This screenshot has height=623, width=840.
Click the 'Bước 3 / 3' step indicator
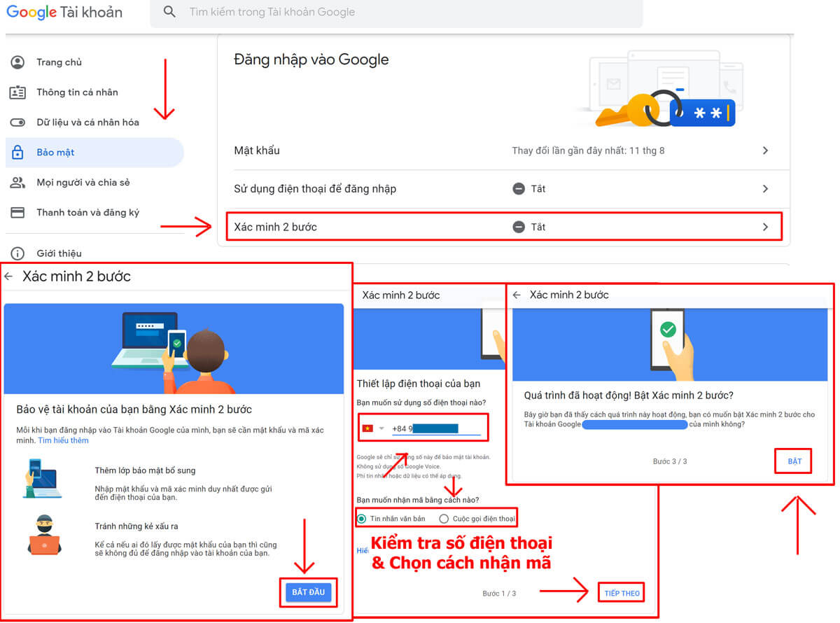(x=670, y=462)
